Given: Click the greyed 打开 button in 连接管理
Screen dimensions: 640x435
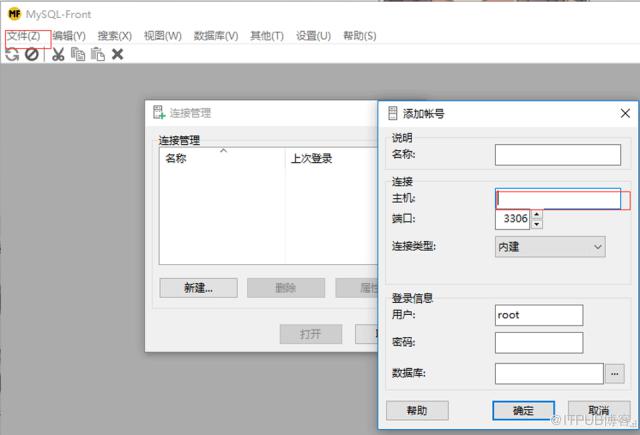Looking at the screenshot, I should pyautogui.click(x=311, y=334).
